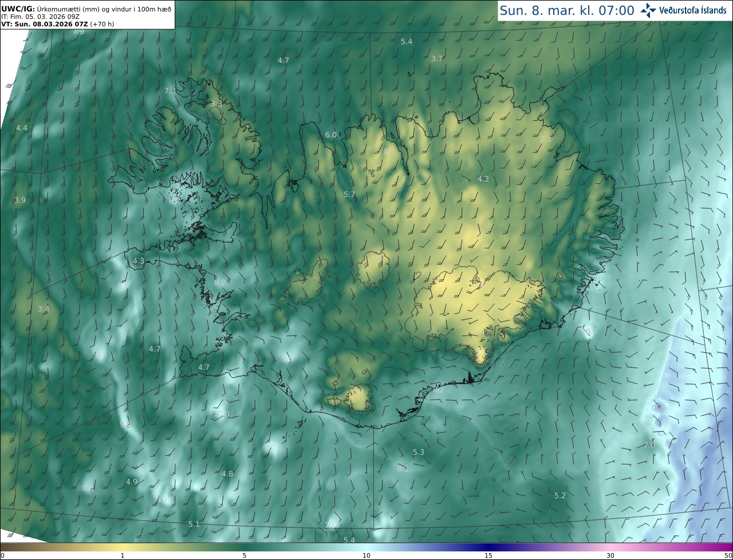The image size is (733, 560).
Task: Click the pink 30 mm section of the color bar
Action: [610, 547]
